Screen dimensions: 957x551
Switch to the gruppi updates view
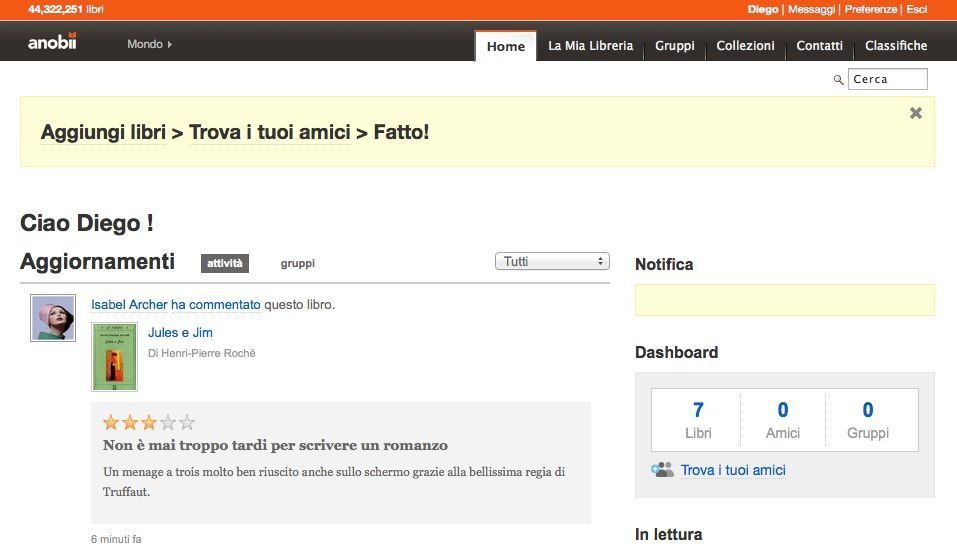coord(297,263)
